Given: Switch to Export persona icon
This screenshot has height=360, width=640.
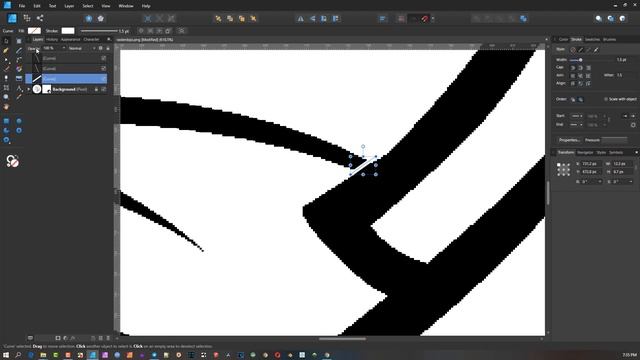Looking at the screenshot, I should [40, 18].
